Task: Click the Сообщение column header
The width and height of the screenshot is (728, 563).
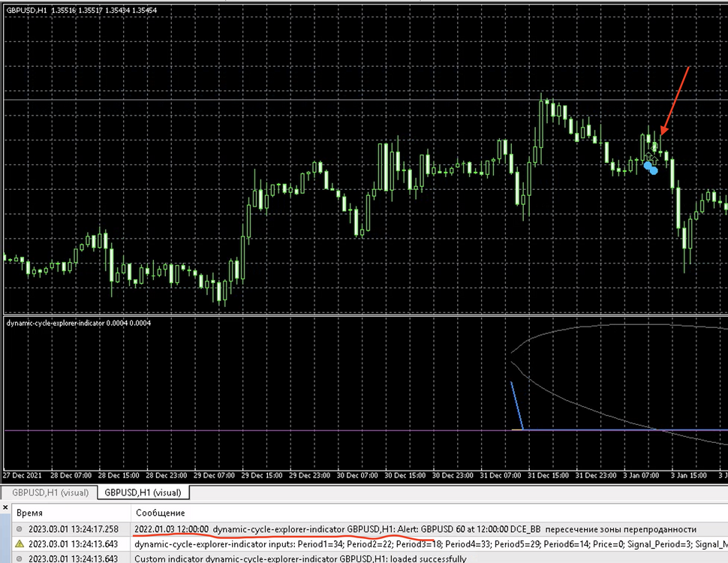Action: click(x=160, y=513)
